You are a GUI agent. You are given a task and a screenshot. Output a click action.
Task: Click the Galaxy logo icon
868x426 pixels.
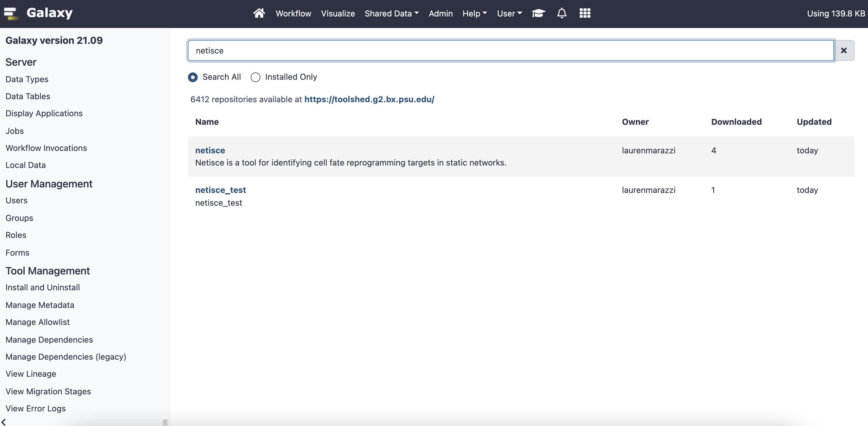tap(11, 13)
